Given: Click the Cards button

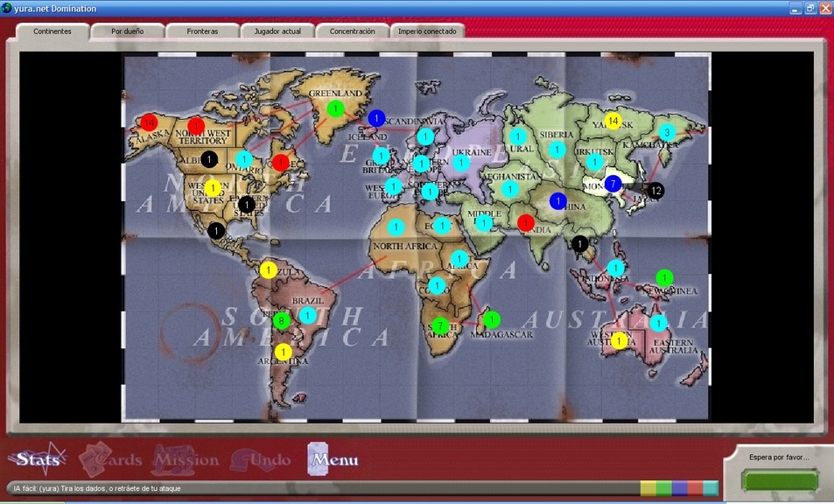Looking at the screenshot, I should 110,458.
